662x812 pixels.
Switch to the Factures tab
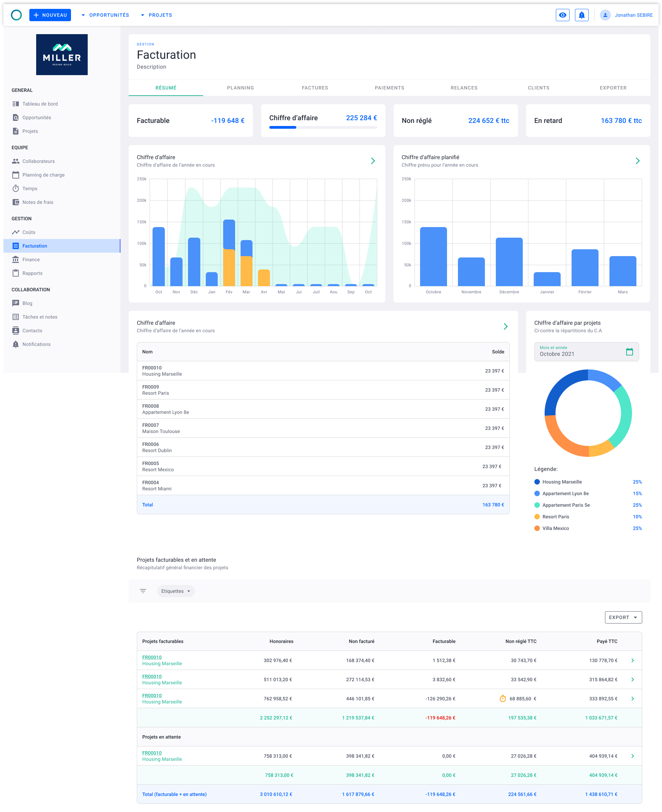[315, 88]
